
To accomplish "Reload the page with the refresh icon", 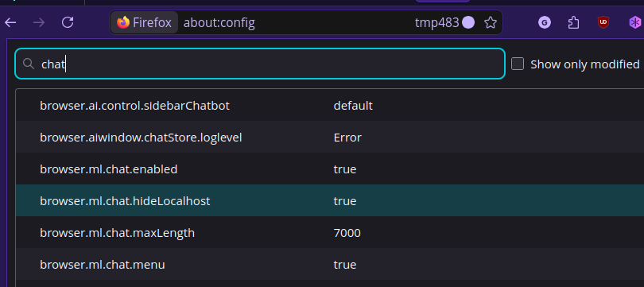I will [x=68, y=22].
